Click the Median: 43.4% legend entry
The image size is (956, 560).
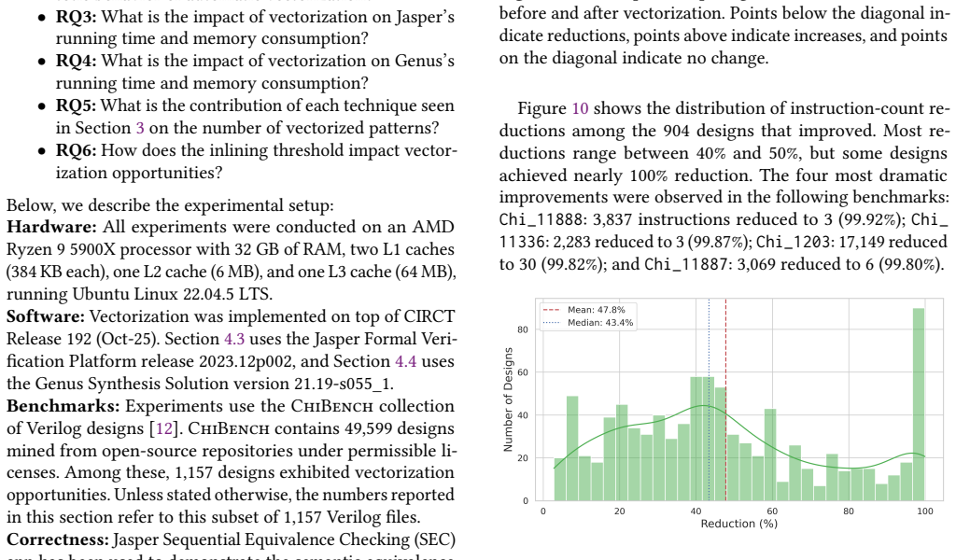click(588, 322)
